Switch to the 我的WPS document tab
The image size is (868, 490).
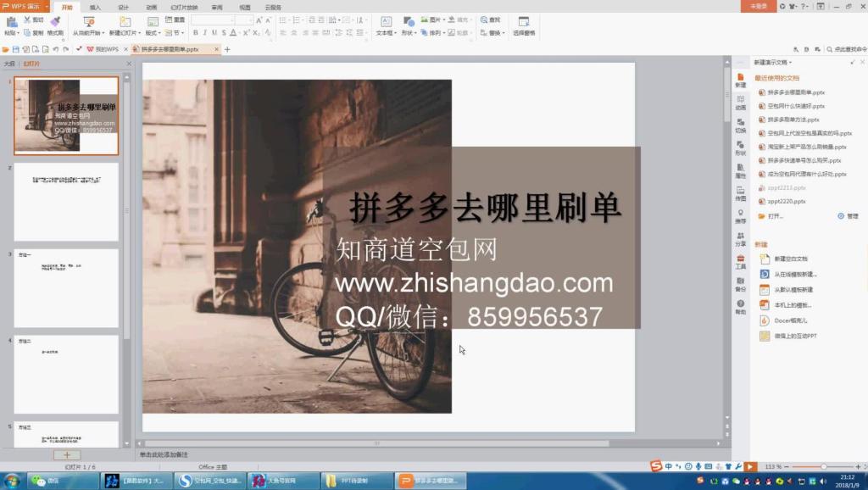[106, 49]
